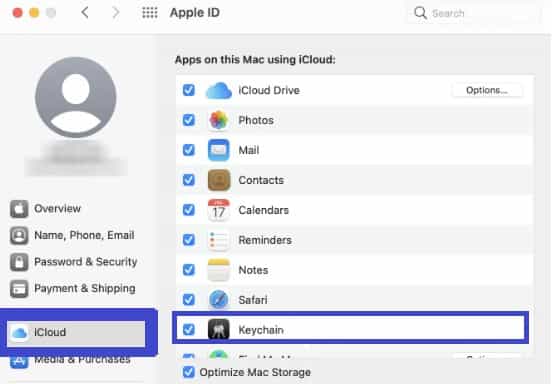
Task: Click the Contacts app icon
Action: [x=219, y=180]
